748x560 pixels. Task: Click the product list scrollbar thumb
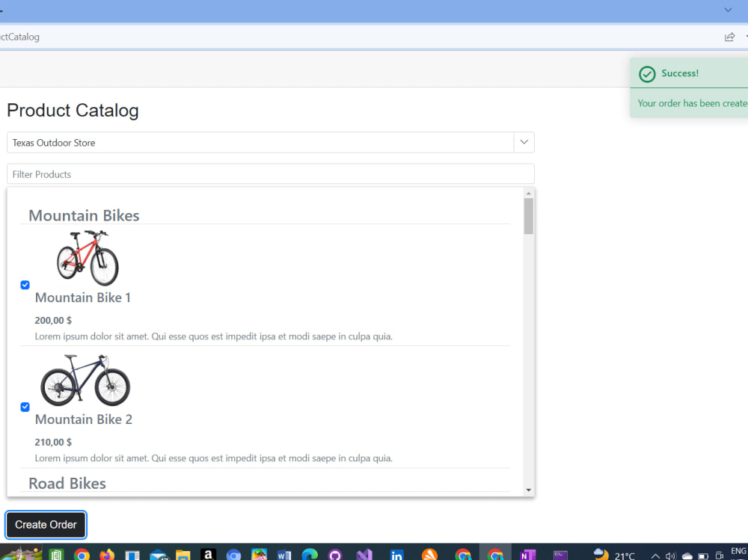pos(528,217)
